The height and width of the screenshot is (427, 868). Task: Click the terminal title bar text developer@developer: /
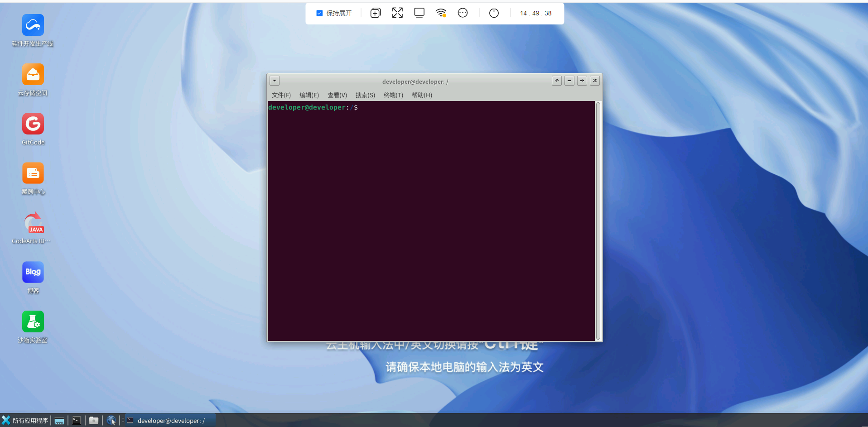[415, 82]
